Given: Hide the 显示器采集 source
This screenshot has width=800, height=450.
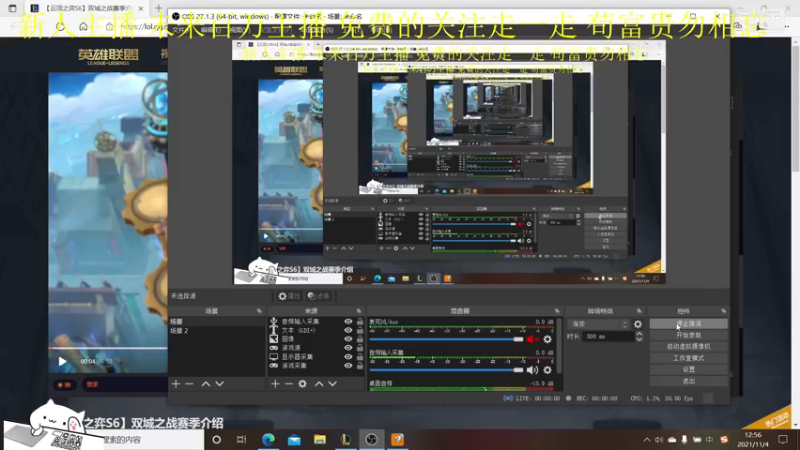Looking at the screenshot, I should pyautogui.click(x=348, y=357).
